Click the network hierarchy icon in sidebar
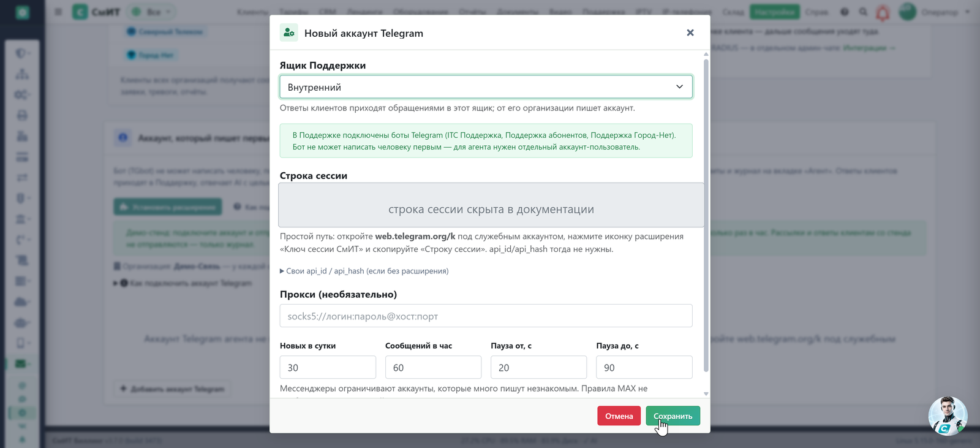Screen dimensions: 980x448 click(x=22, y=74)
